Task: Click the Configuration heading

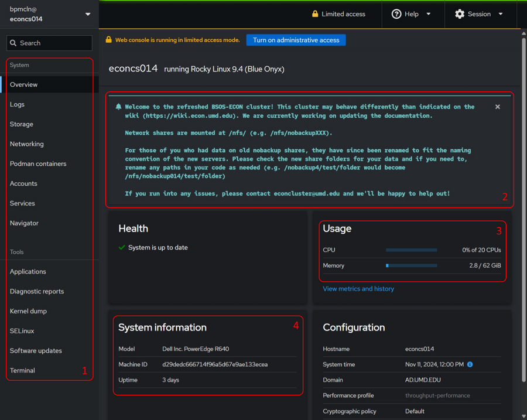Action: point(354,327)
